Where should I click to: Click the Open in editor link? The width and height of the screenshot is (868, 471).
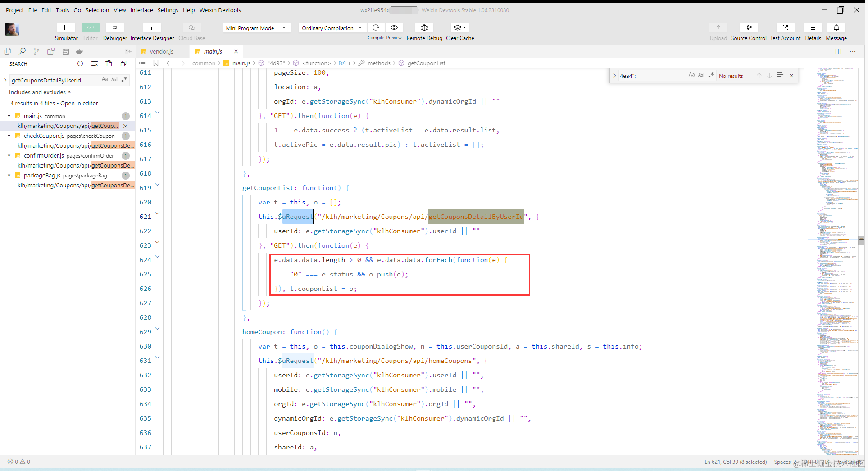pyautogui.click(x=79, y=103)
